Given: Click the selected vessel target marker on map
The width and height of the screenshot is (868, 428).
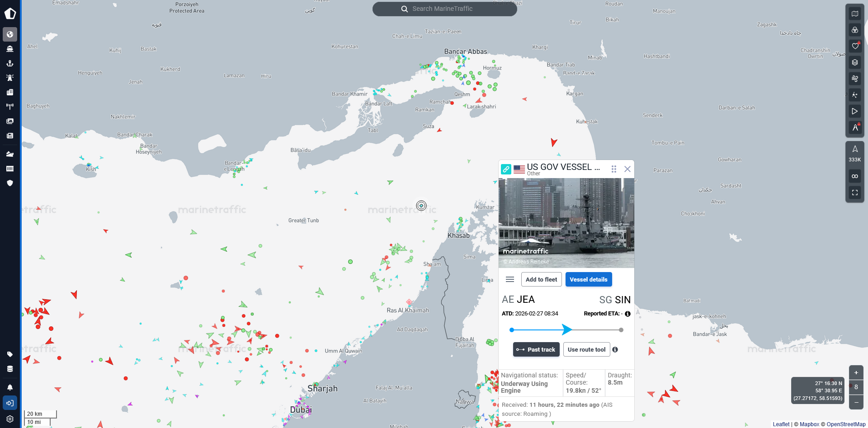Looking at the screenshot, I should coord(421,206).
